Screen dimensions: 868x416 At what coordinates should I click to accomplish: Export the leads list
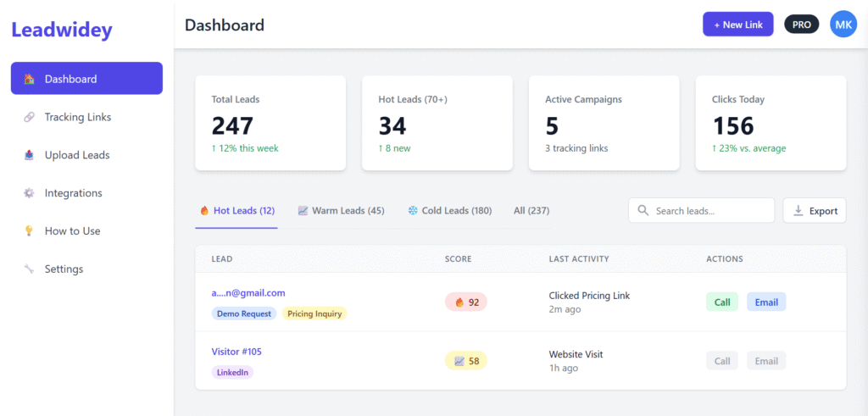[814, 211]
